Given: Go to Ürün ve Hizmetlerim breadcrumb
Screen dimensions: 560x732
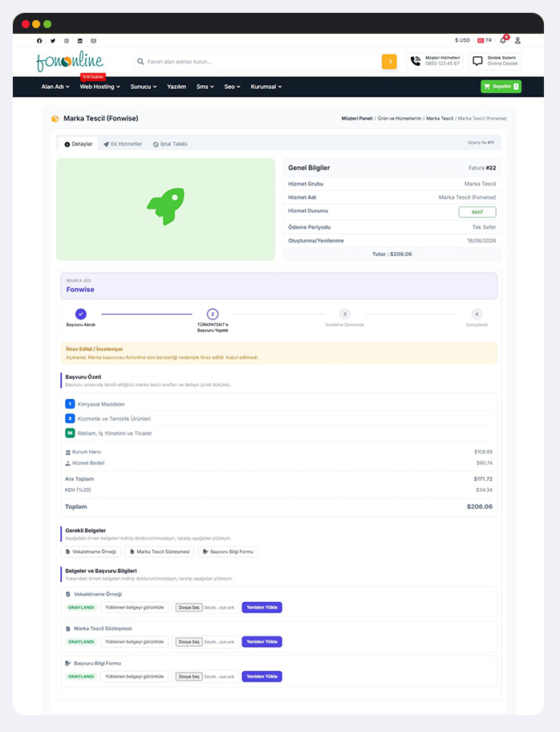Looking at the screenshot, I should pos(400,119).
